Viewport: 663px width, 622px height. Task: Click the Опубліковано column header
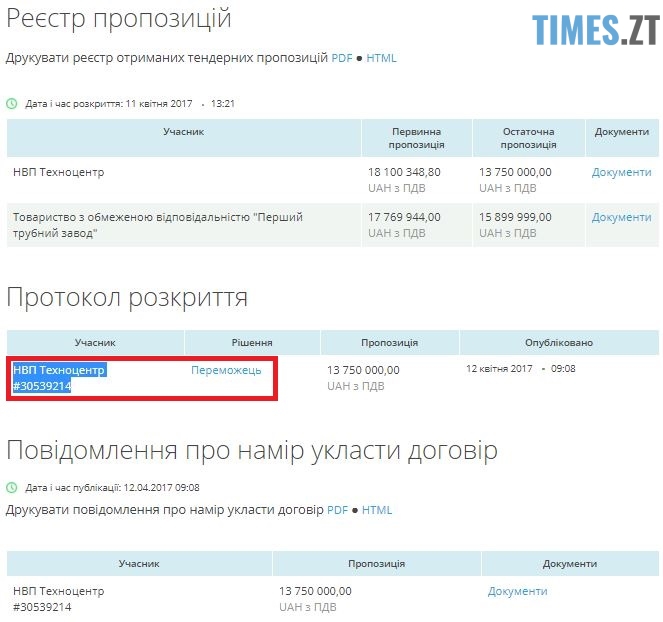559,342
